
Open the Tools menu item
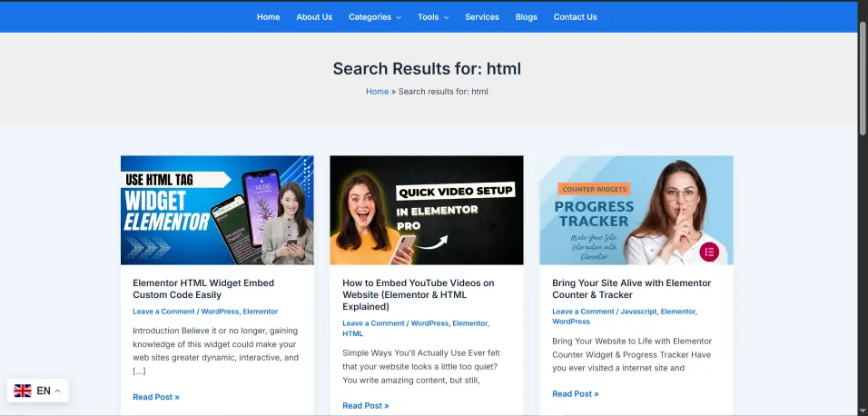coord(428,17)
